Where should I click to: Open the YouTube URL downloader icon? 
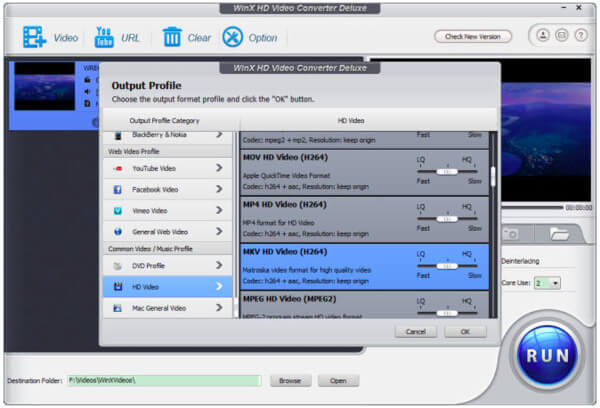pos(104,37)
